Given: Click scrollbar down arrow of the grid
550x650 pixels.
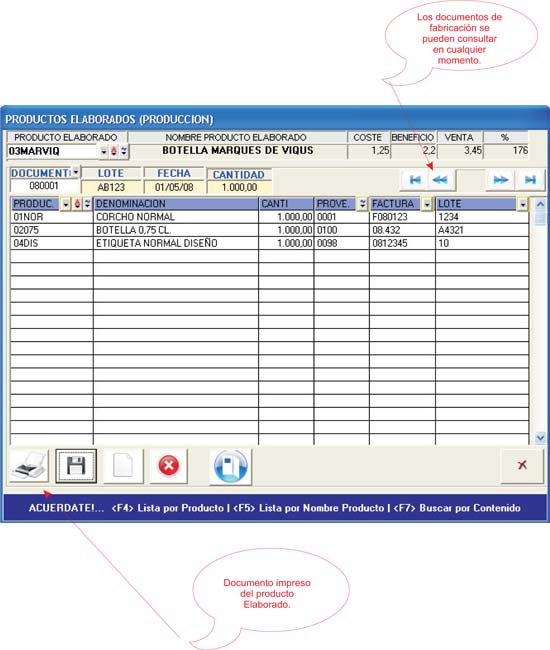Looking at the screenshot, I should tap(540, 437).
